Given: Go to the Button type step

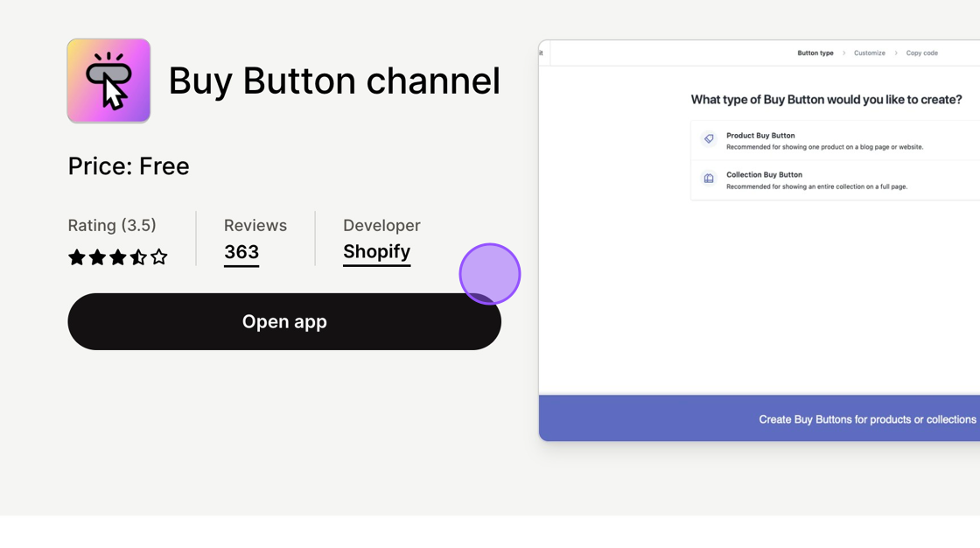Looking at the screenshot, I should pyautogui.click(x=815, y=53).
